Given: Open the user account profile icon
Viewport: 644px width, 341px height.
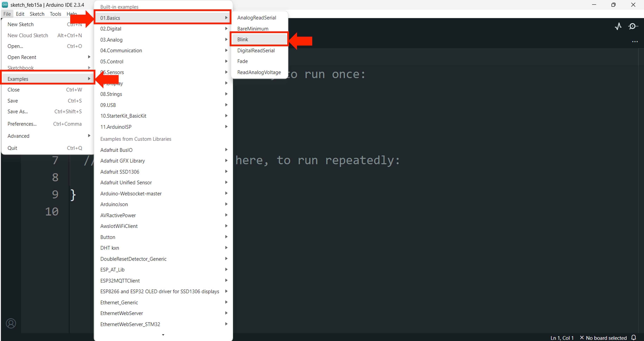Looking at the screenshot, I should coord(11,323).
